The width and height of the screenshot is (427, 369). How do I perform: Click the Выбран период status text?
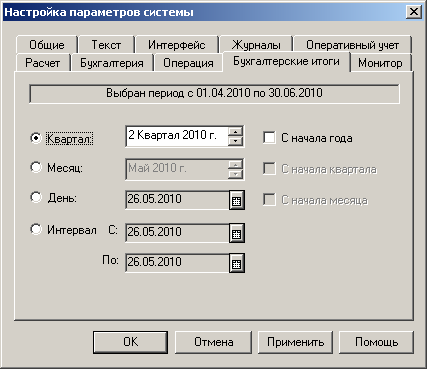click(214, 93)
